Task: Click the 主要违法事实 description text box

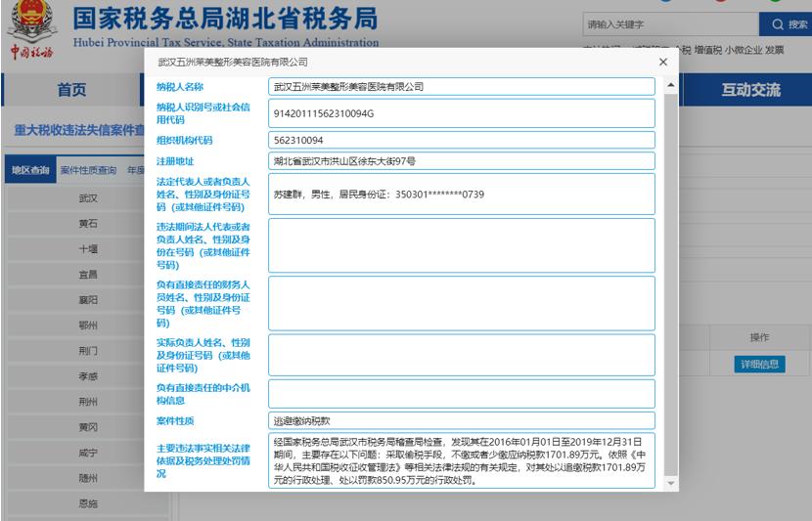Action: click(462, 460)
